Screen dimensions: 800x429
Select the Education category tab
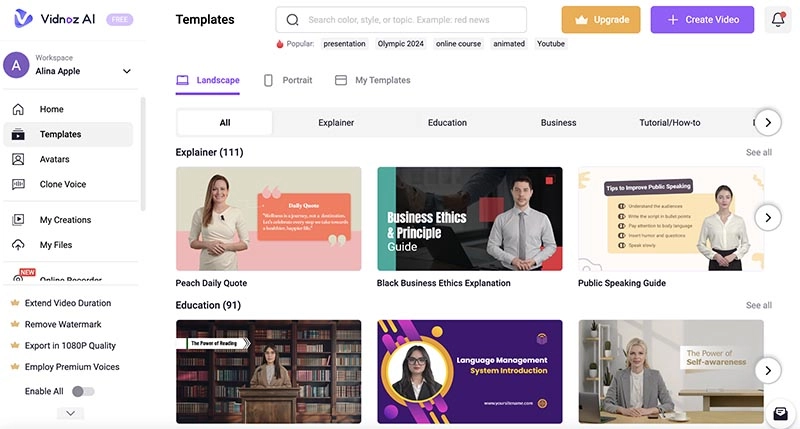(x=447, y=123)
